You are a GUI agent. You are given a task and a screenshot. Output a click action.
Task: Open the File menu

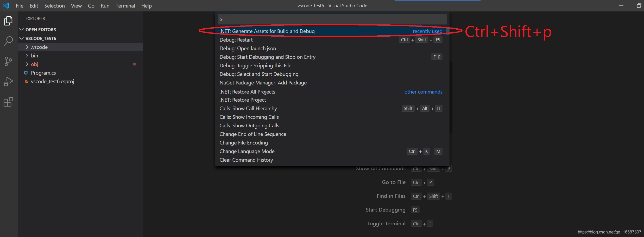tap(20, 6)
